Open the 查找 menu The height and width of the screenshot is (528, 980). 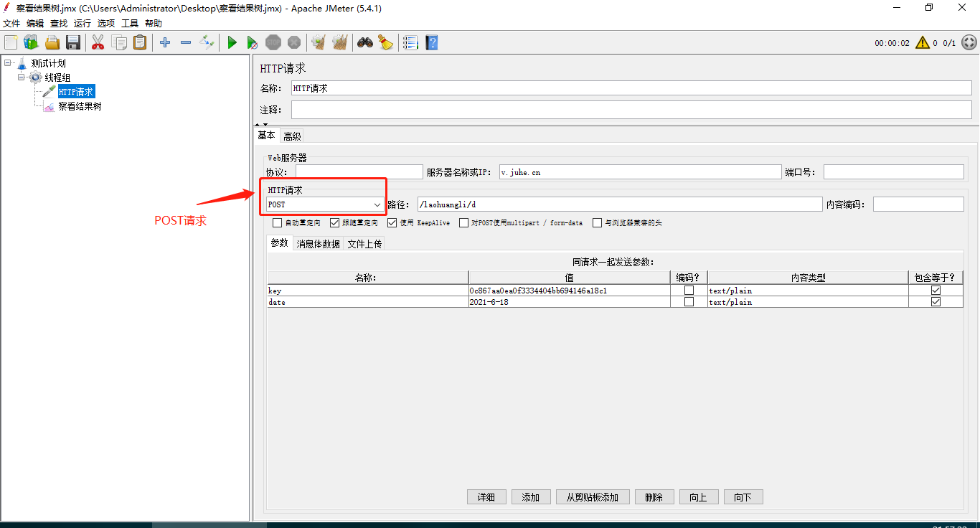pyautogui.click(x=59, y=23)
